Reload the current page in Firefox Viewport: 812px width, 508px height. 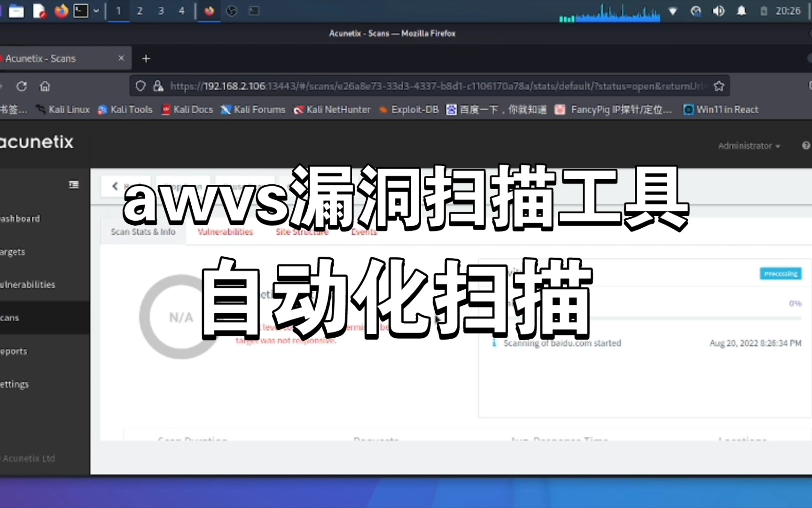pyautogui.click(x=22, y=86)
